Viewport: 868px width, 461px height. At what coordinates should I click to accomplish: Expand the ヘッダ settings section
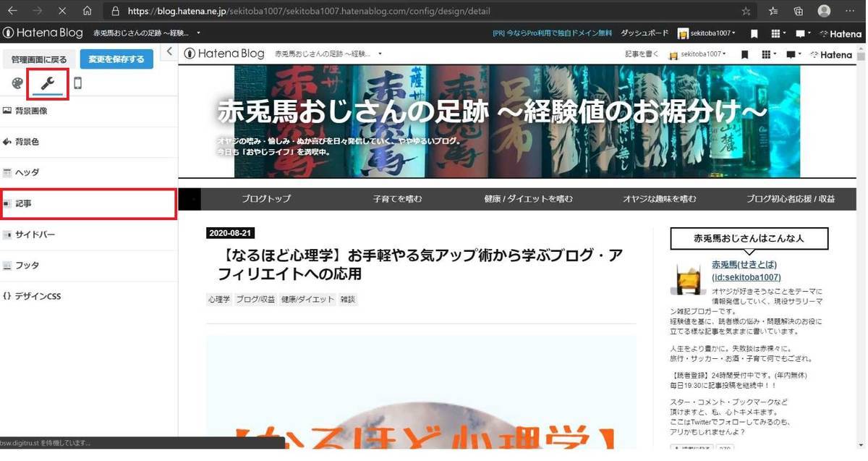[x=89, y=173]
